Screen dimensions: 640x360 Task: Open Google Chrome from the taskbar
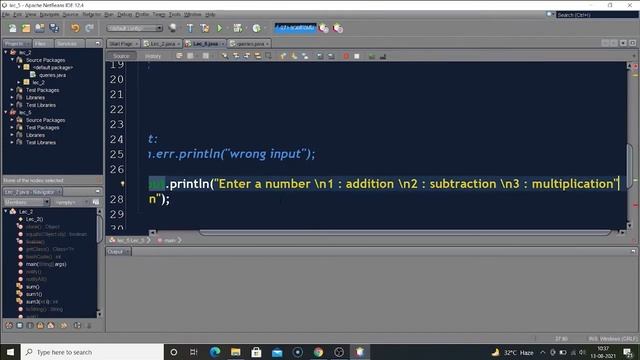(318, 352)
